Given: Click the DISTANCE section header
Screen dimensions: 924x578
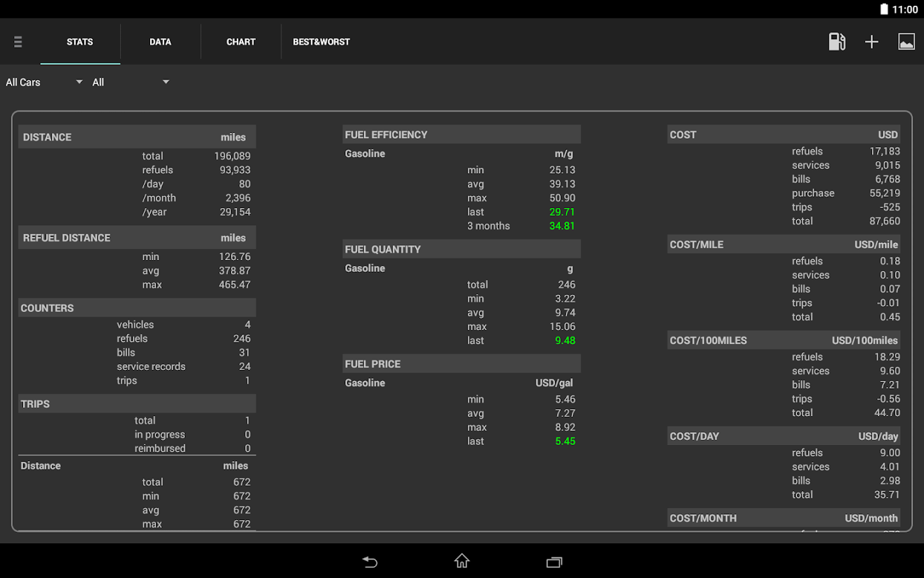Looking at the screenshot, I should [x=137, y=136].
